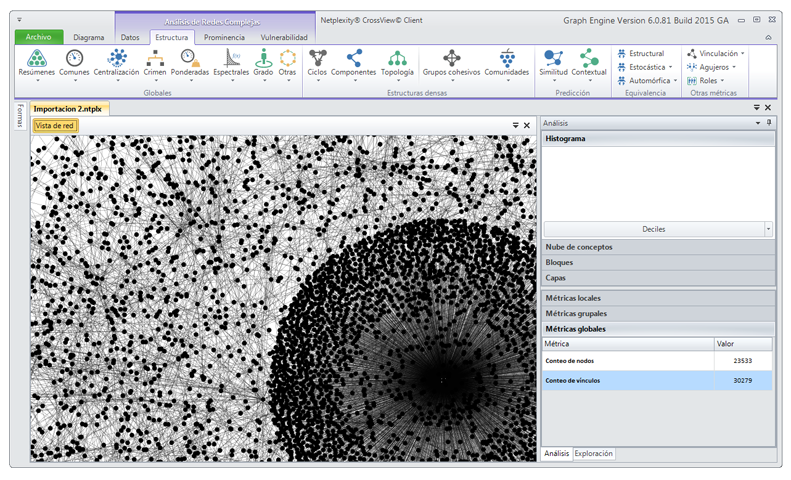The height and width of the screenshot is (480, 791).
Task: Open the Componentes tool
Action: (x=354, y=65)
